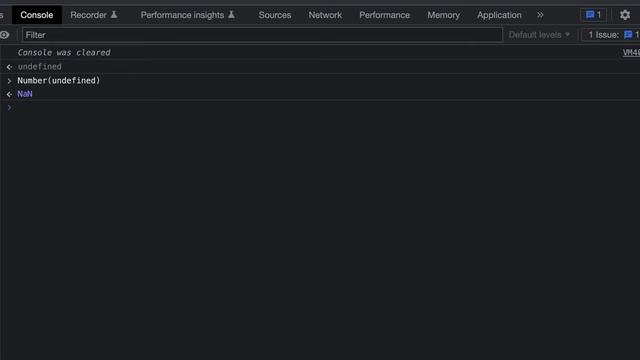Click the NaN result value
This screenshot has width=640, height=360.
(x=24, y=94)
